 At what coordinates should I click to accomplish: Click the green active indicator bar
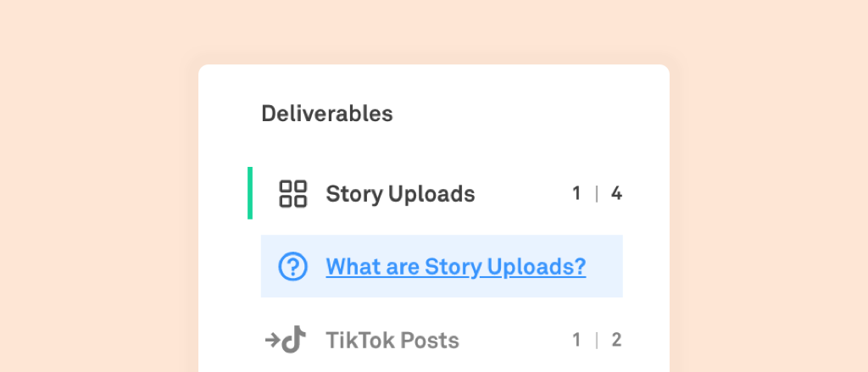click(x=250, y=193)
